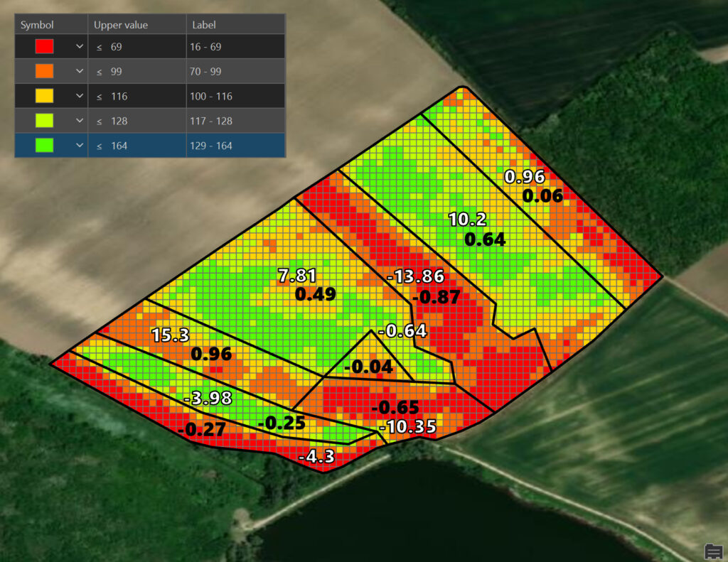Click the lime yellow-green symbol swatch
728x562 pixels.
coord(44,121)
